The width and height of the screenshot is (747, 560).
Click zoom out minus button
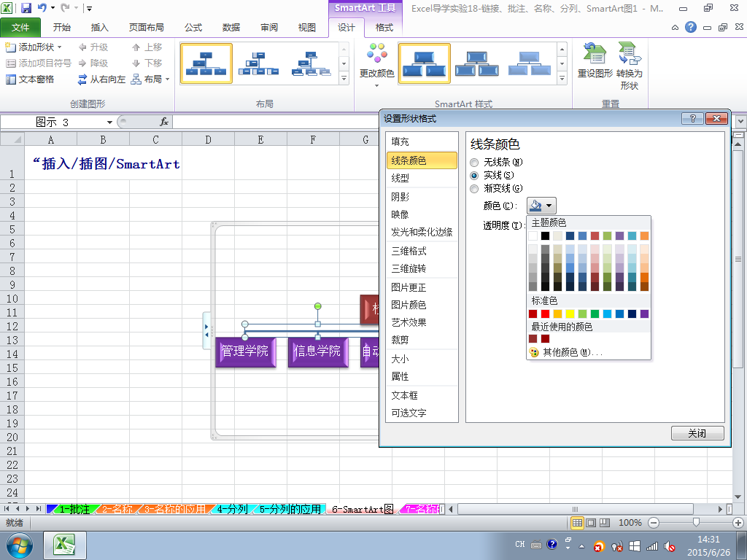(x=654, y=523)
